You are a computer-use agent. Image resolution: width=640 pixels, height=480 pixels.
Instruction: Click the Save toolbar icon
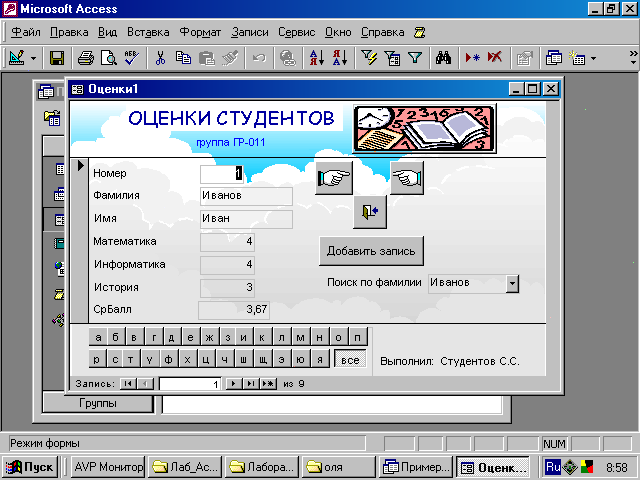57,58
